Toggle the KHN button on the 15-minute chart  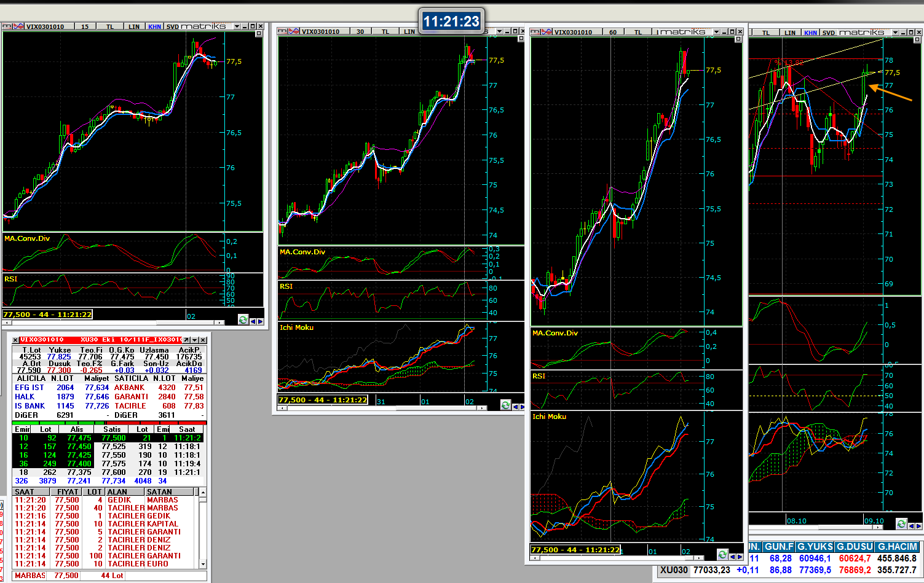click(154, 26)
